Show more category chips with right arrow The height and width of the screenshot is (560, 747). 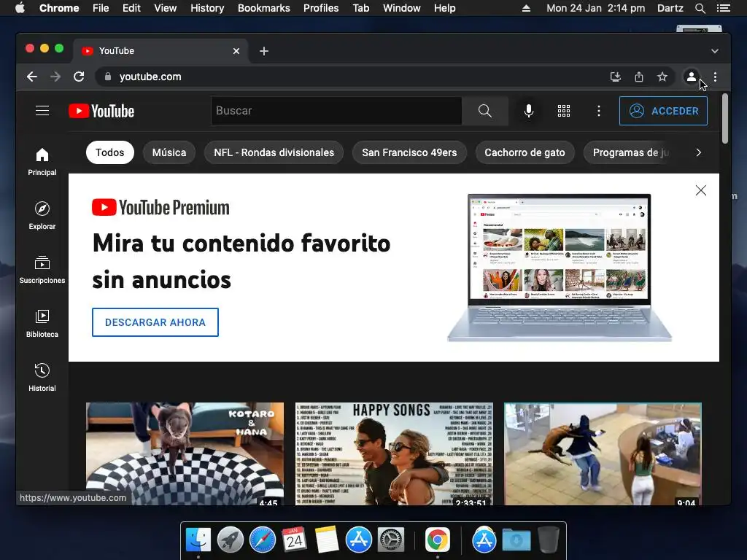[x=698, y=152]
